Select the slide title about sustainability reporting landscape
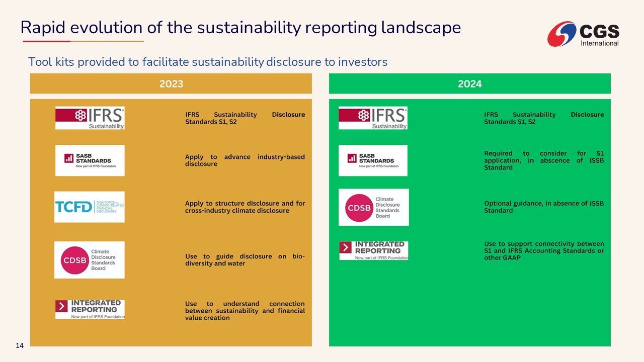Screen dimensions: 644x362 point(240,28)
